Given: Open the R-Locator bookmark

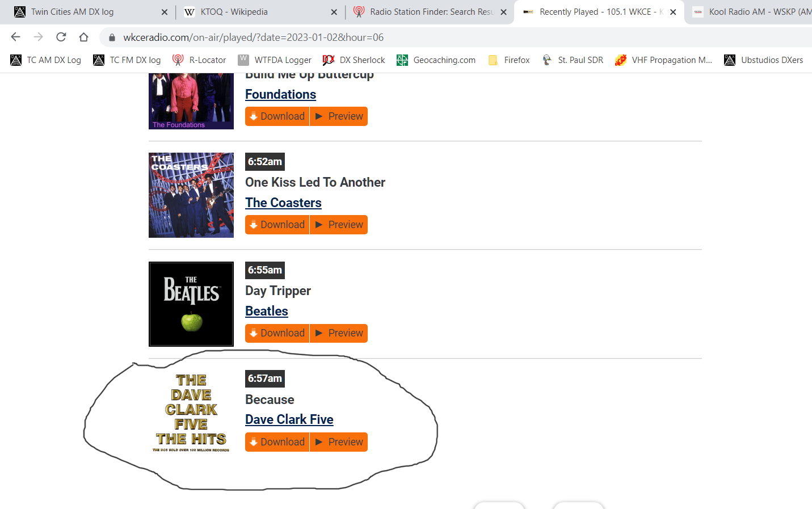Looking at the screenshot, I should (x=199, y=60).
